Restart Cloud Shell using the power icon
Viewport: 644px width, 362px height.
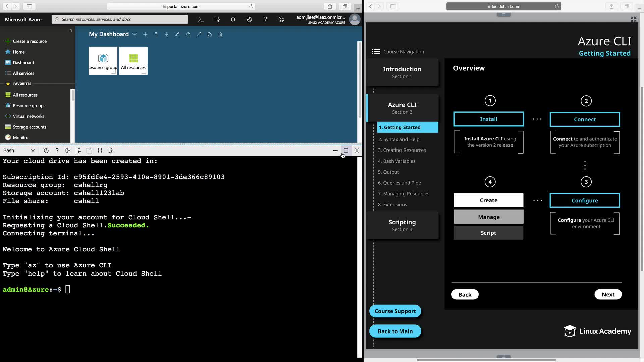click(x=46, y=150)
